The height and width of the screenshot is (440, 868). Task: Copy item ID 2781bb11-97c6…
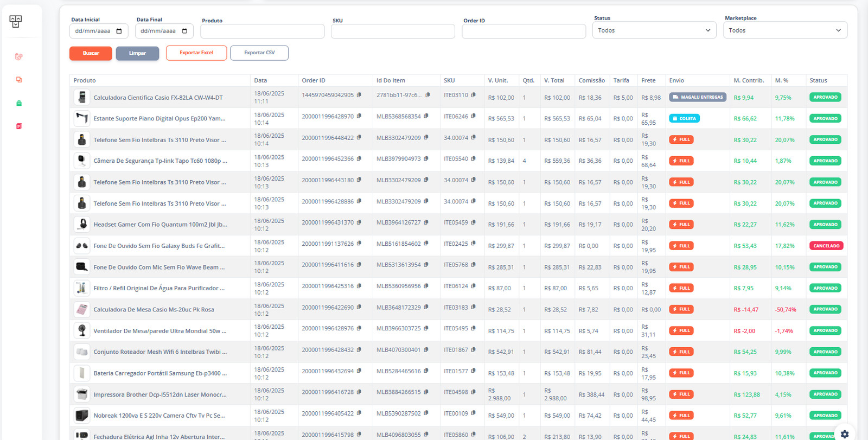[428, 94]
